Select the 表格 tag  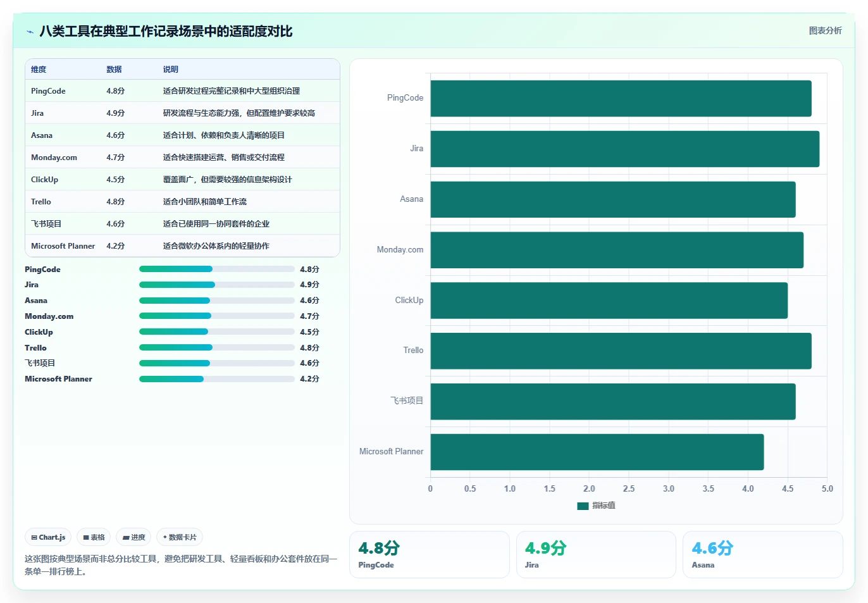coord(94,537)
